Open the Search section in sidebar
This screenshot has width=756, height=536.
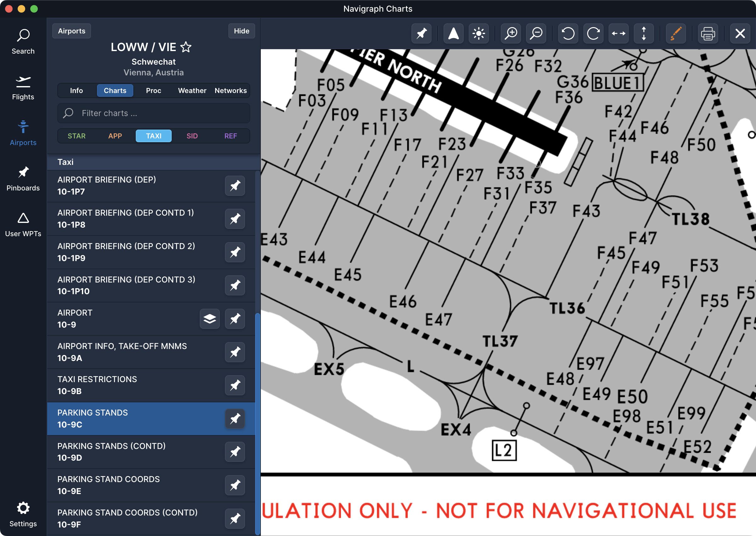(23, 42)
